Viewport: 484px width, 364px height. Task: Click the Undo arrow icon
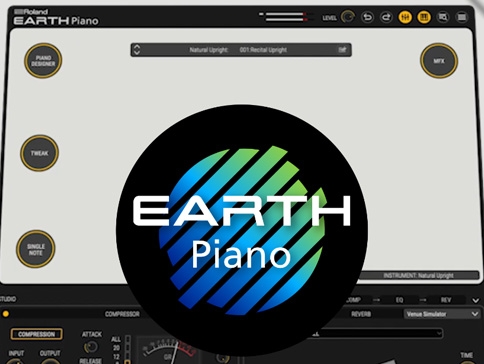(367, 17)
